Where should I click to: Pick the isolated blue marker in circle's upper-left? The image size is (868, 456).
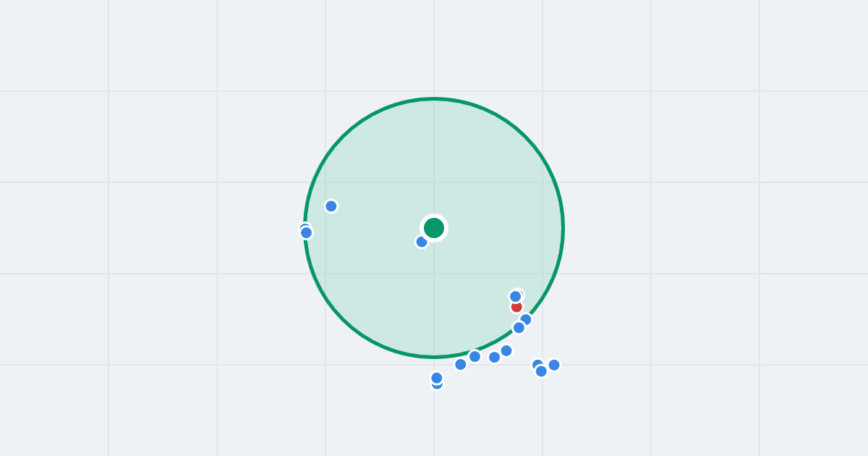pyautogui.click(x=331, y=206)
